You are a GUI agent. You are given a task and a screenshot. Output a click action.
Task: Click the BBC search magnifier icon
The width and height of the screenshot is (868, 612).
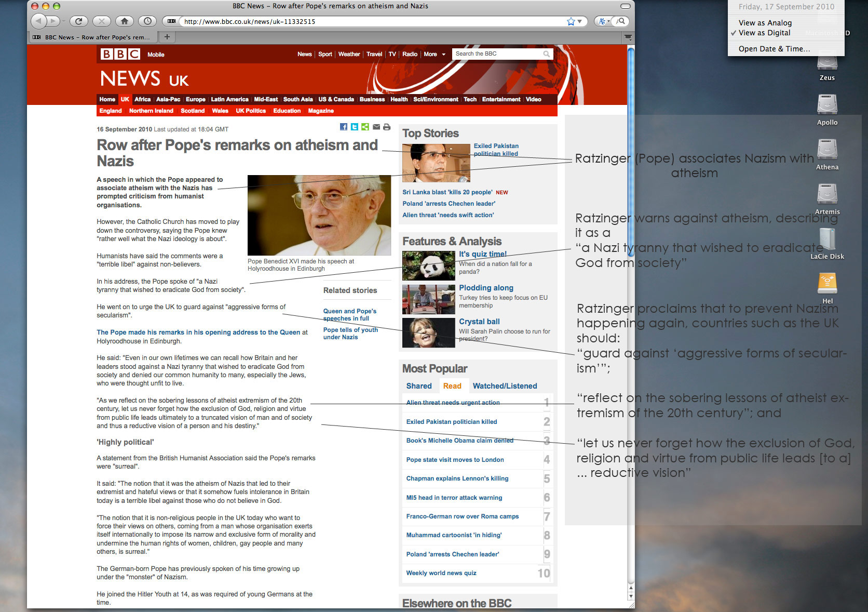546,54
